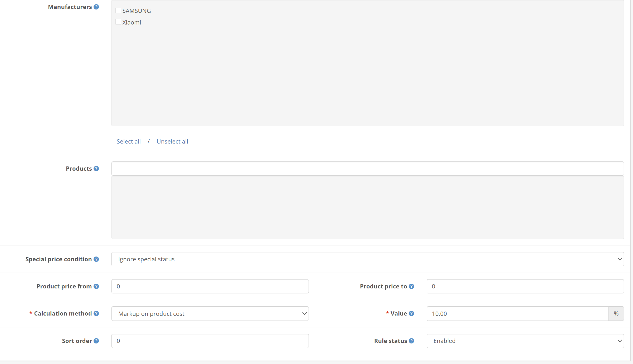Open the Rule status dropdown
This screenshot has width=633, height=364.
pyautogui.click(x=525, y=341)
